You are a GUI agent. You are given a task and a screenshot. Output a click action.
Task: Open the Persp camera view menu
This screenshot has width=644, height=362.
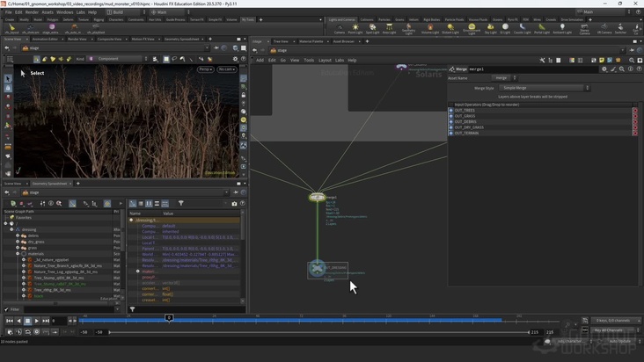[205, 69]
